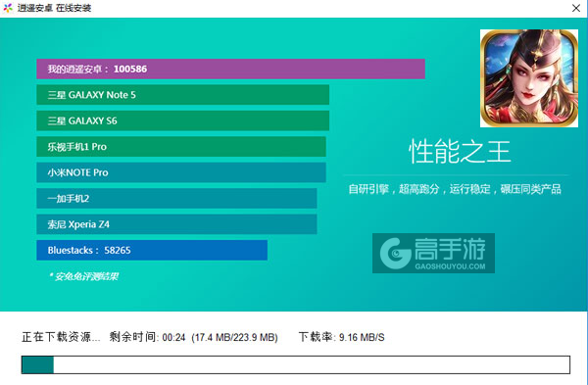Viewport: 588px width, 385px height.
Task: Click the 性能之王 heading
Action: click(x=460, y=152)
